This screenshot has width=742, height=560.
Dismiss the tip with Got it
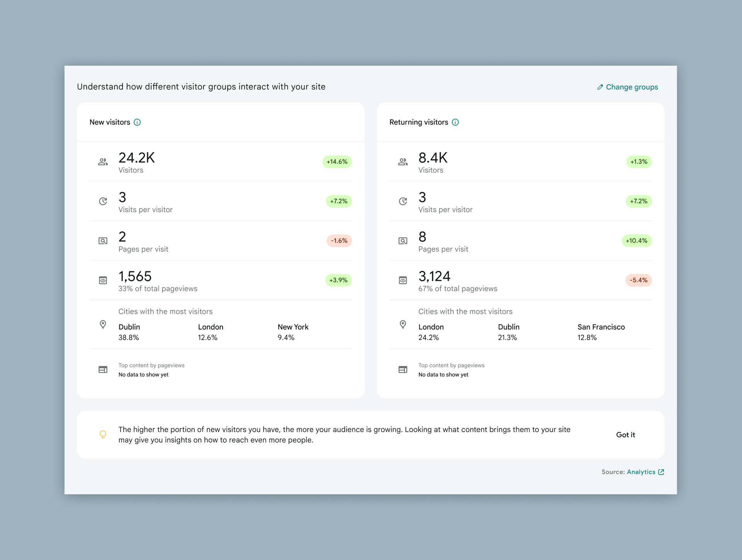pos(625,434)
